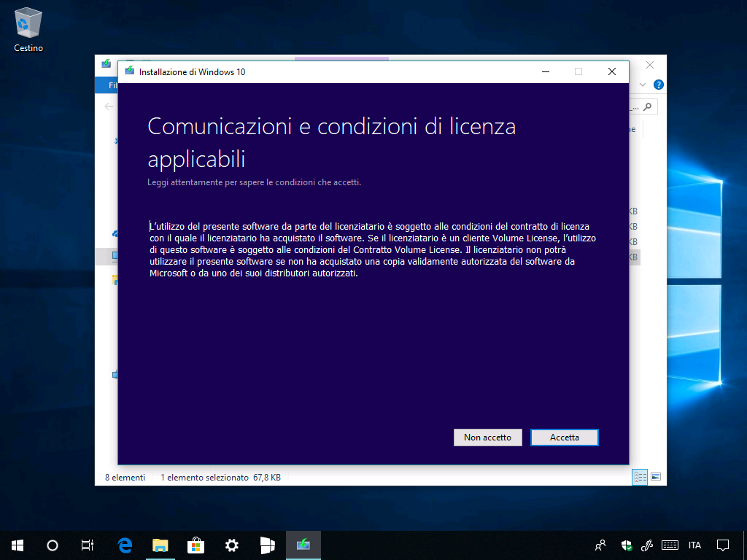The height and width of the screenshot is (560, 747).
Task: Open Windows Ink Workspace pen icon
Action: (646, 545)
